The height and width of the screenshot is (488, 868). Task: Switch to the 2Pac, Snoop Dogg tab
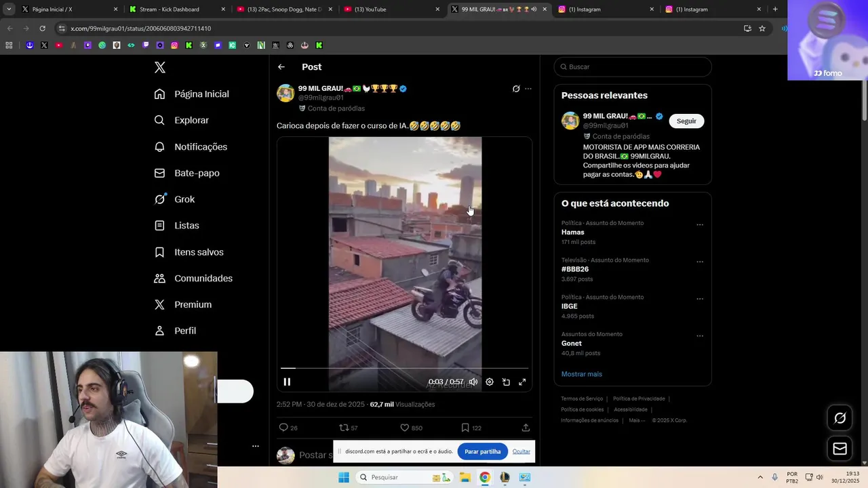click(283, 9)
